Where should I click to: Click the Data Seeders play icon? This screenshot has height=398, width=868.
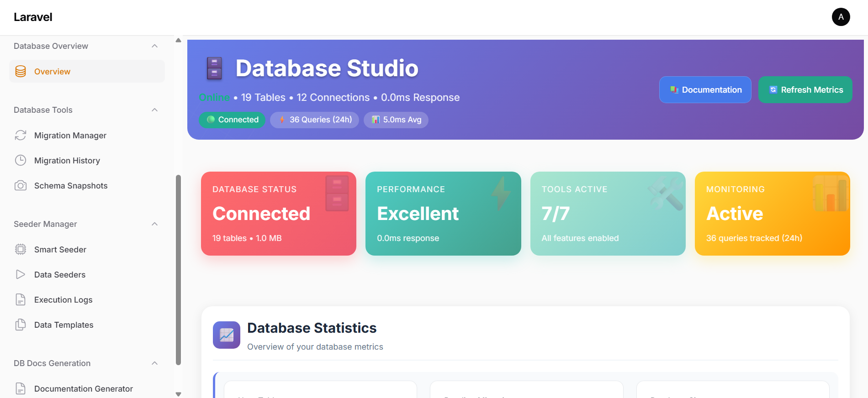coord(21,274)
